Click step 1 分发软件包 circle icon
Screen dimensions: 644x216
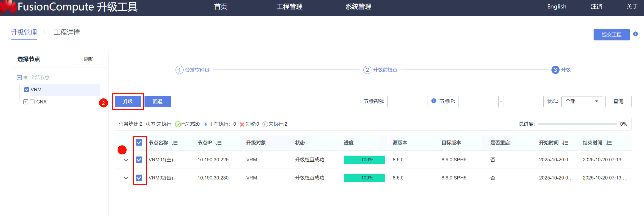tap(179, 70)
